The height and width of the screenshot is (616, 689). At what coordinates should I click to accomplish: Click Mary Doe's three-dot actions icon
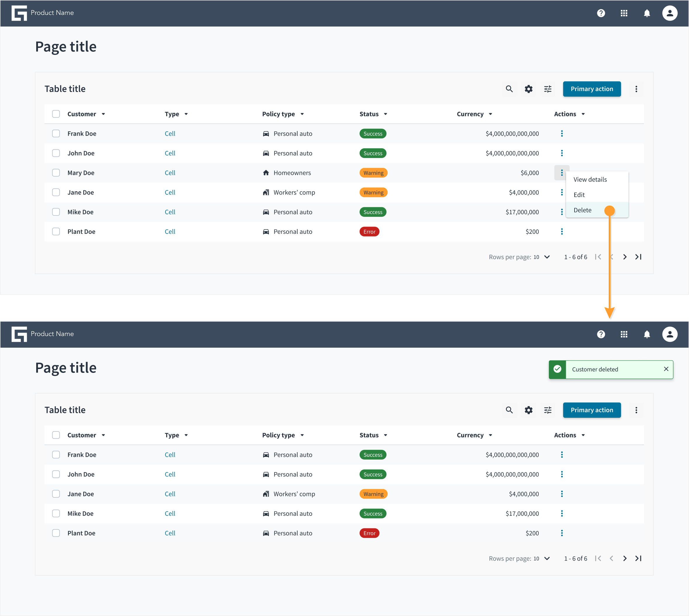pyautogui.click(x=562, y=173)
